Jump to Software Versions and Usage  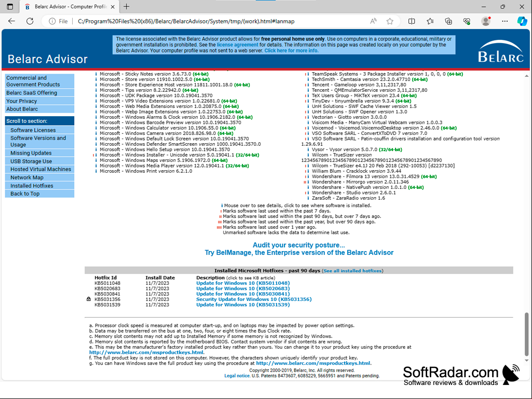pyautogui.click(x=39, y=141)
